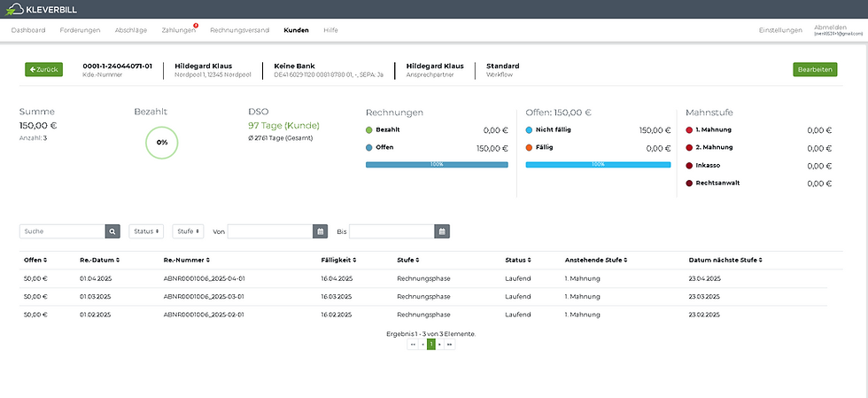
Task: Click the search magnifier button
Action: (112, 231)
